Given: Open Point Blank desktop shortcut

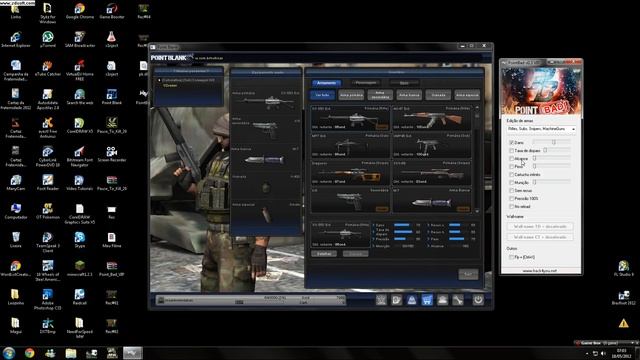Looking at the screenshot, I should tap(111, 97).
